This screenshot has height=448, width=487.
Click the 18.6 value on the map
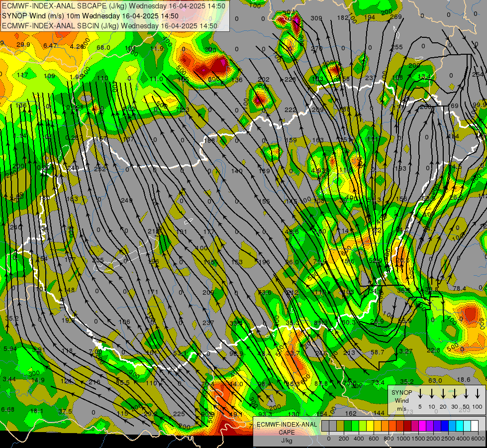click(x=464, y=380)
